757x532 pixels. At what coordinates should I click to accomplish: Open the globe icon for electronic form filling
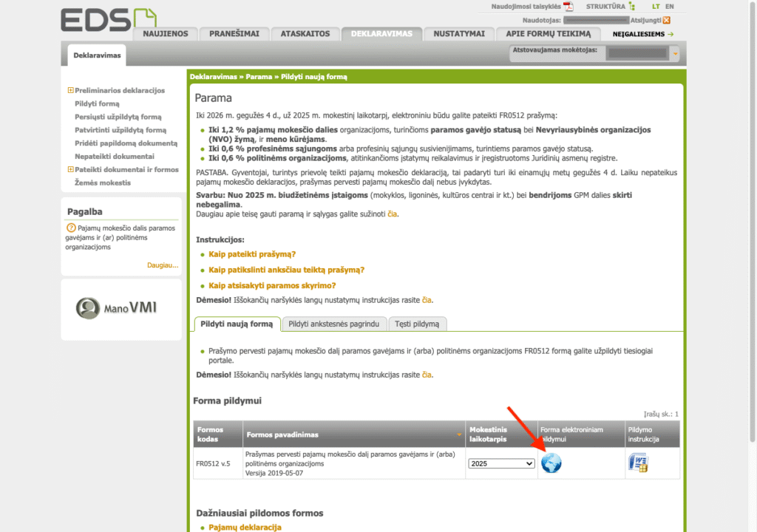551,463
